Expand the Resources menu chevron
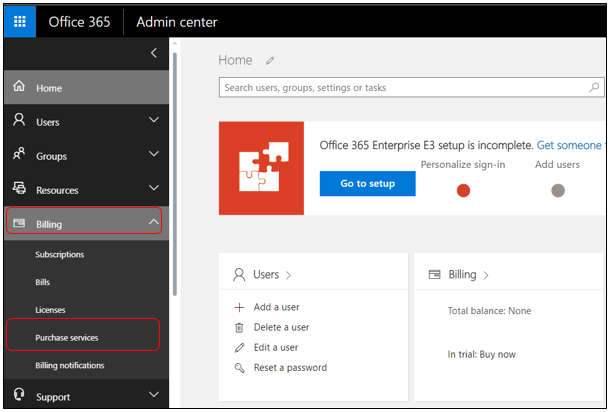Viewport: 611px width, 412px height. 154,188
